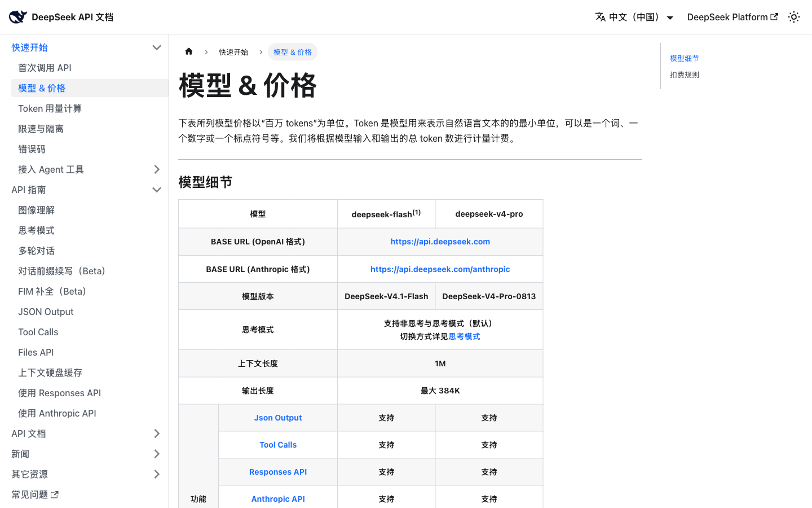Open the 思考模式 sidebar item
The height and width of the screenshot is (508, 812).
pos(90,230)
